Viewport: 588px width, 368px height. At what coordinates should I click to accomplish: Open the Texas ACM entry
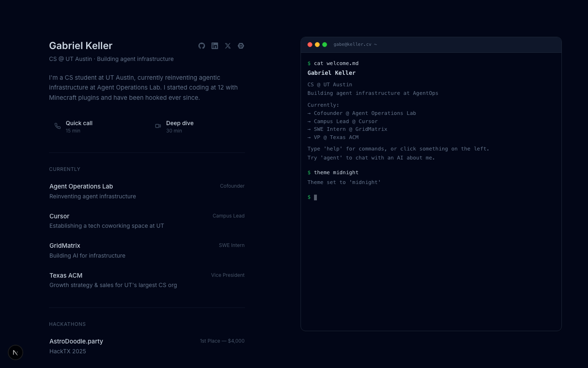[x=66, y=276]
